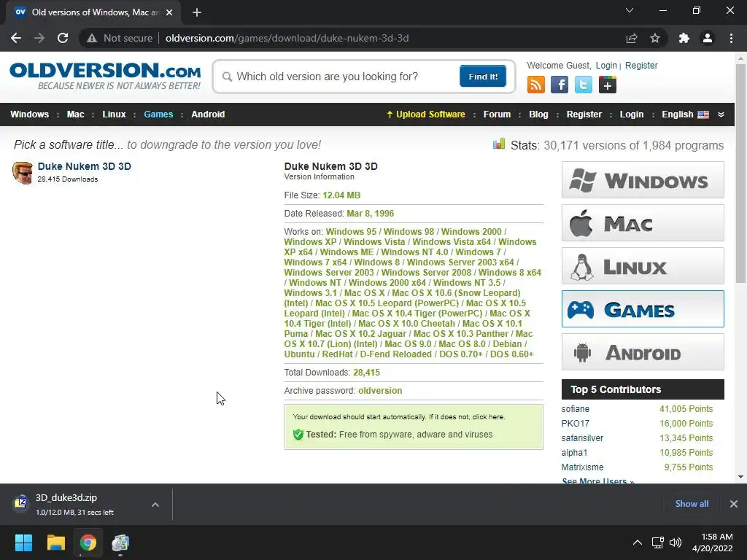The height and width of the screenshot is (560, 747).
Task: Select Android in the navigation bar
Action: (x=208, y=114)
